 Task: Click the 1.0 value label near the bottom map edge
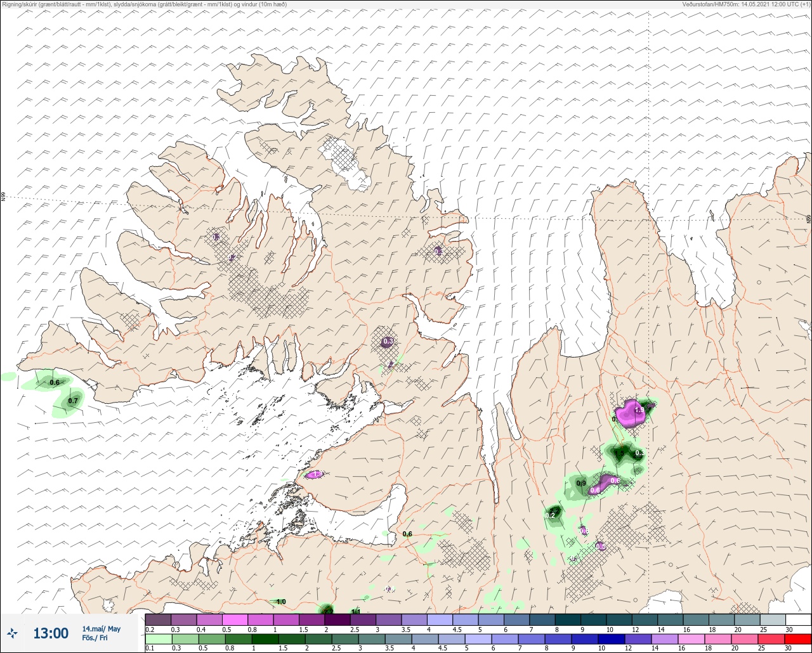pos(281,602)
